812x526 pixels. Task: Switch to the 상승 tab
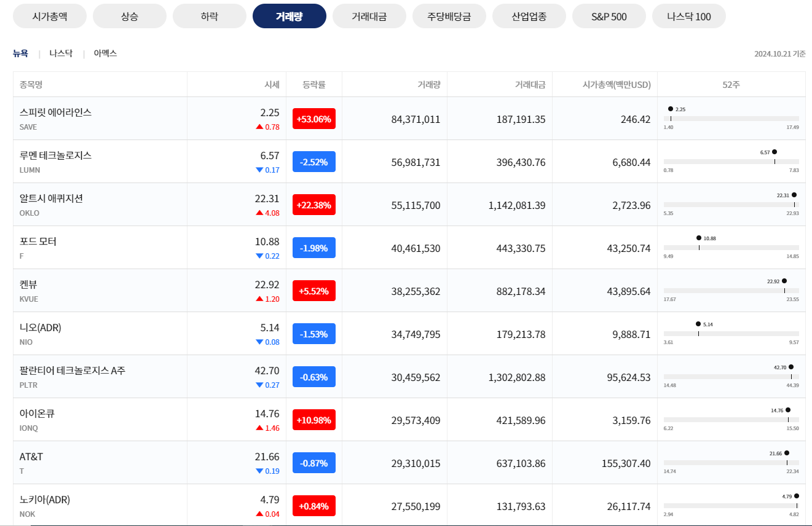pos(130,16)
